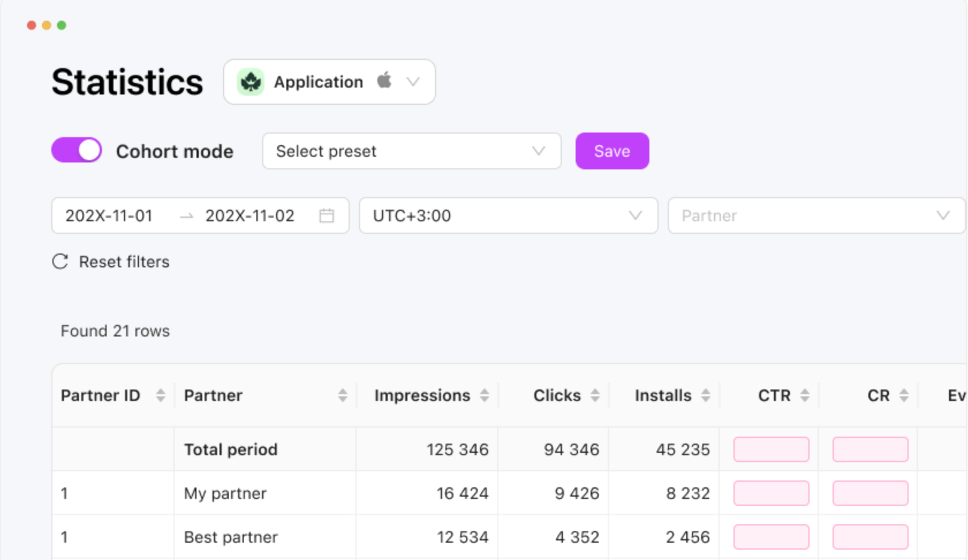Open the Partner filter dropdown

click(x=816, y=215)
